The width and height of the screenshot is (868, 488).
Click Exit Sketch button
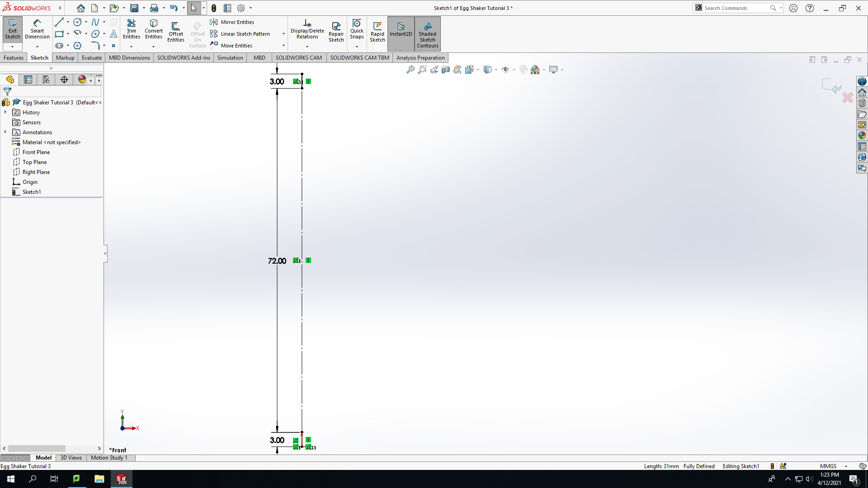(13, 29)
